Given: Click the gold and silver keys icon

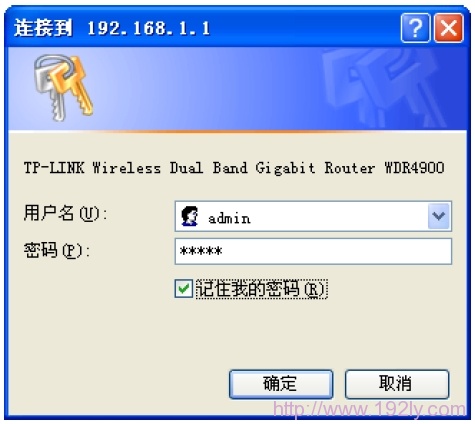Looking at the screenshot, I should point(63,88).
